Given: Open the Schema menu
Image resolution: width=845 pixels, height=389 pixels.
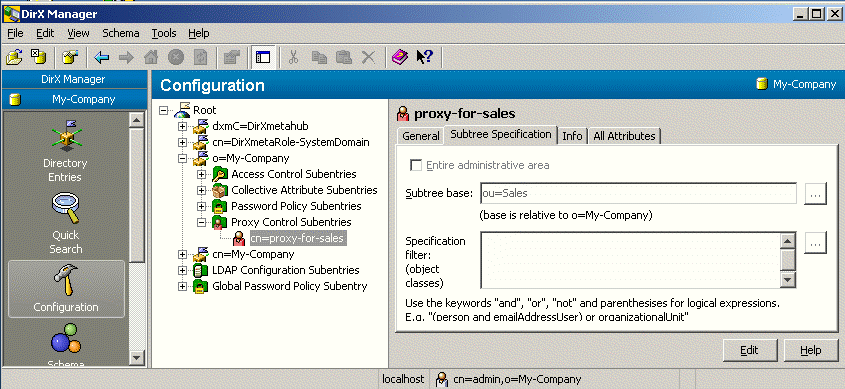Looking at the screenshot, I should point(121,33).
